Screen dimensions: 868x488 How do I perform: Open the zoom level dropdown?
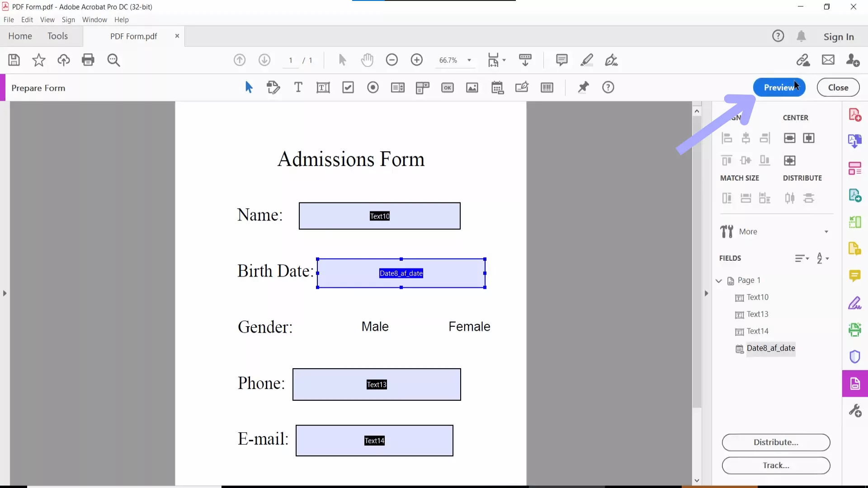click(469, 60)
